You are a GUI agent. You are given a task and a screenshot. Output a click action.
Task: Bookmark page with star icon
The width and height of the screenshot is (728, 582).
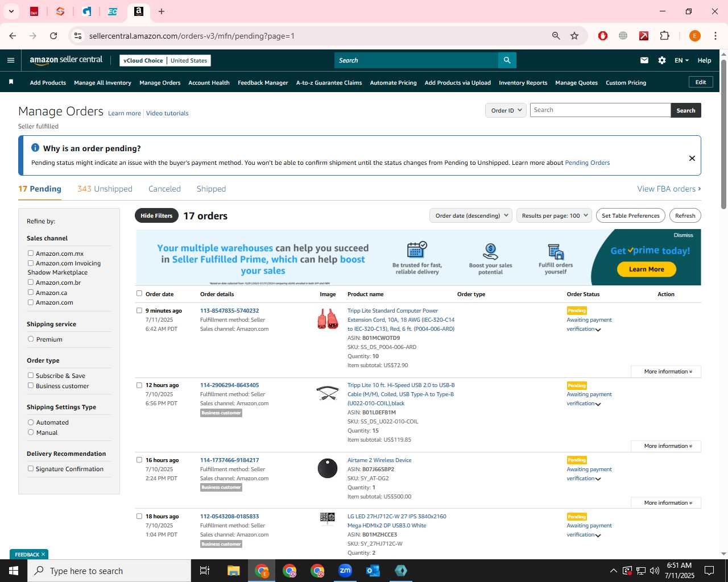click(574, 36)
